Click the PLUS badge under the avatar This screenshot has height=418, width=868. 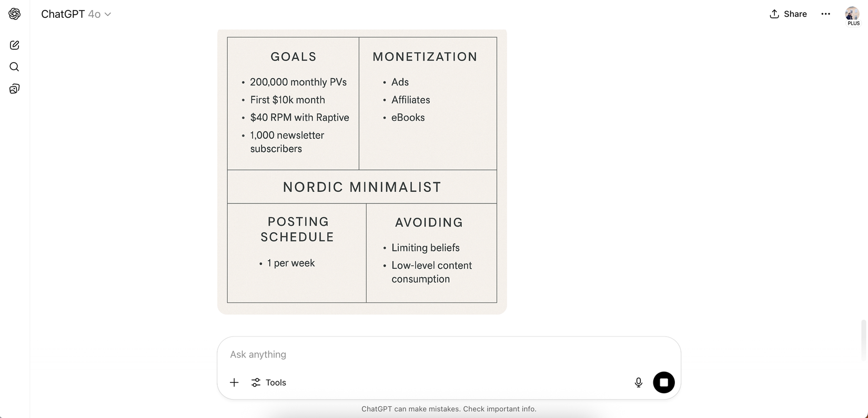coord(853,23)
